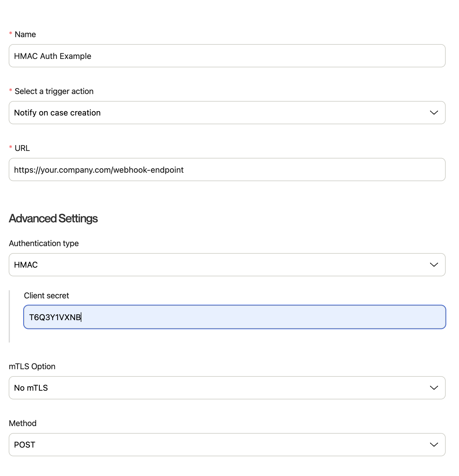Image resolution: width=459 pixels, height=476 pixels.
Task: Open the POST method dropdown
Action: 227,445
